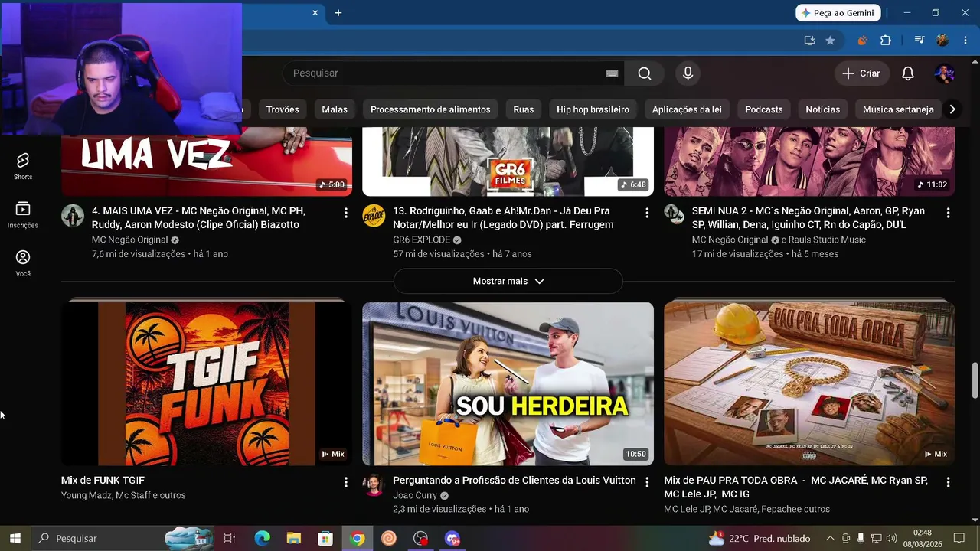980x551 pixels.
Task: Open the Chrome three-dot menu
Action: tap(965, 41)
